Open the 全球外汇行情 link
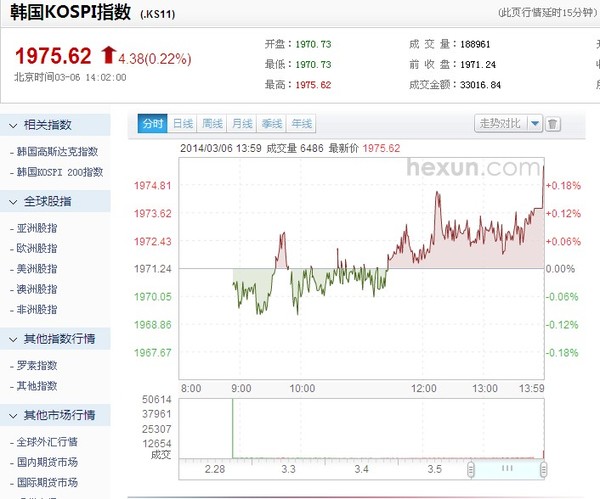The width and height of the screenshot is (600, 499). pyautogui.click(x=47, y=442)
